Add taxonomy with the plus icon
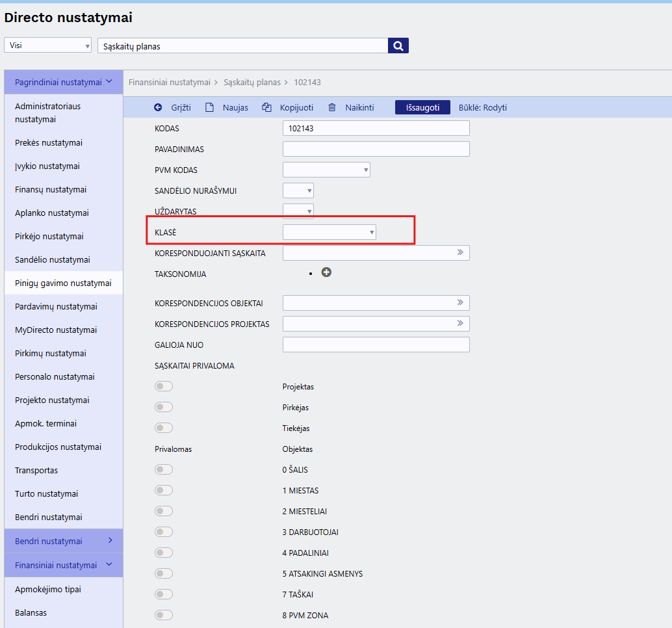672x628 pixels. pyautogui.click(x=326, y=272)
